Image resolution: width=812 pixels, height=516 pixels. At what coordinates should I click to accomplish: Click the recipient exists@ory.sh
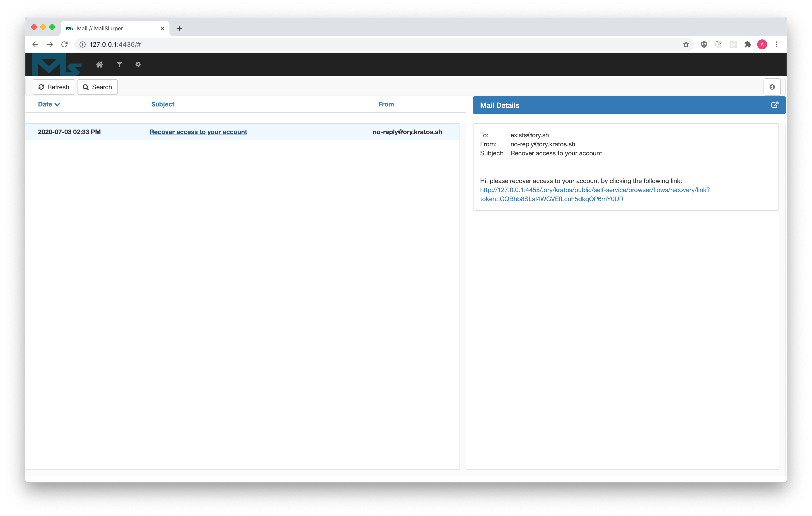tap(529, 135)
